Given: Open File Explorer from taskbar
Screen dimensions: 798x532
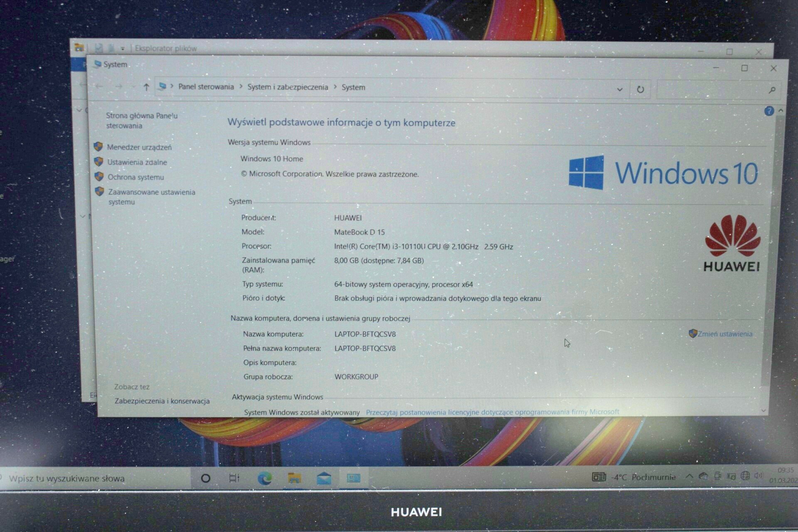Looking at the screenshot, I should [x=294, y=478].
